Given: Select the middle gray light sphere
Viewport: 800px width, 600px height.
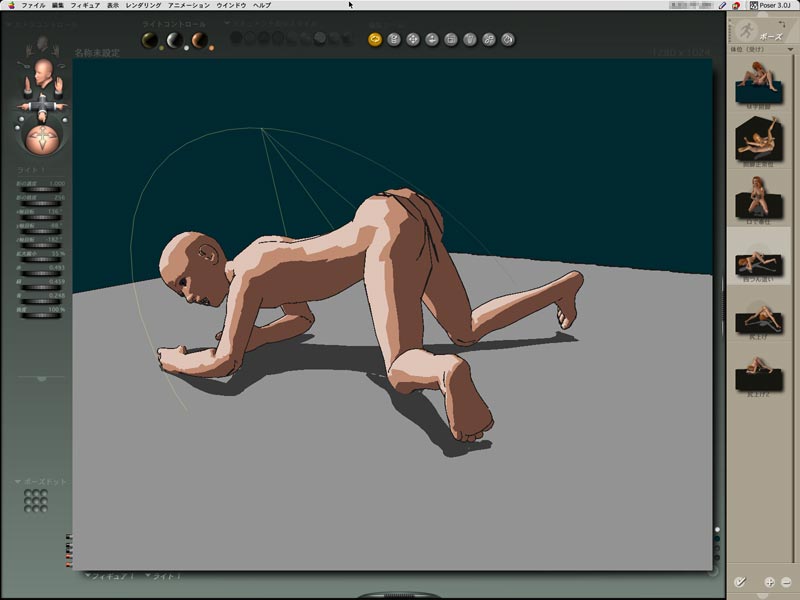Looking at the screenshot, I should [x=175, y=40].
